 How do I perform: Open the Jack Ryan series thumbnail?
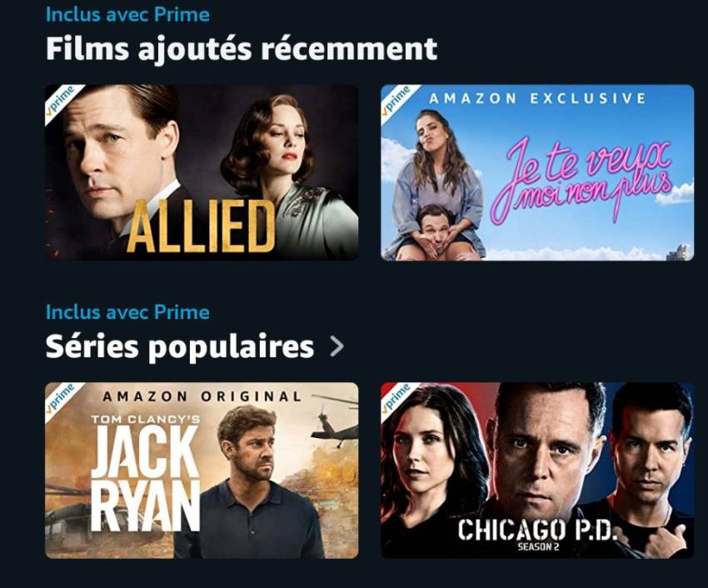coord(202,471)
